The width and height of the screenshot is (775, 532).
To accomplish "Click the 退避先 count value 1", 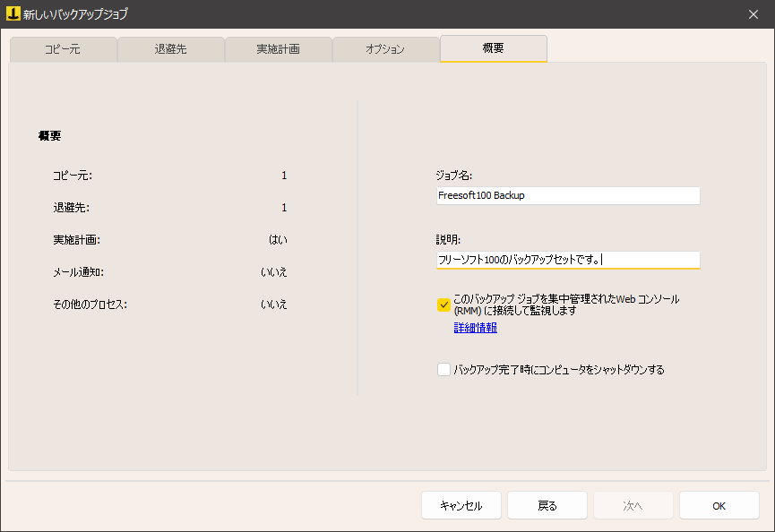I will 284,208.
